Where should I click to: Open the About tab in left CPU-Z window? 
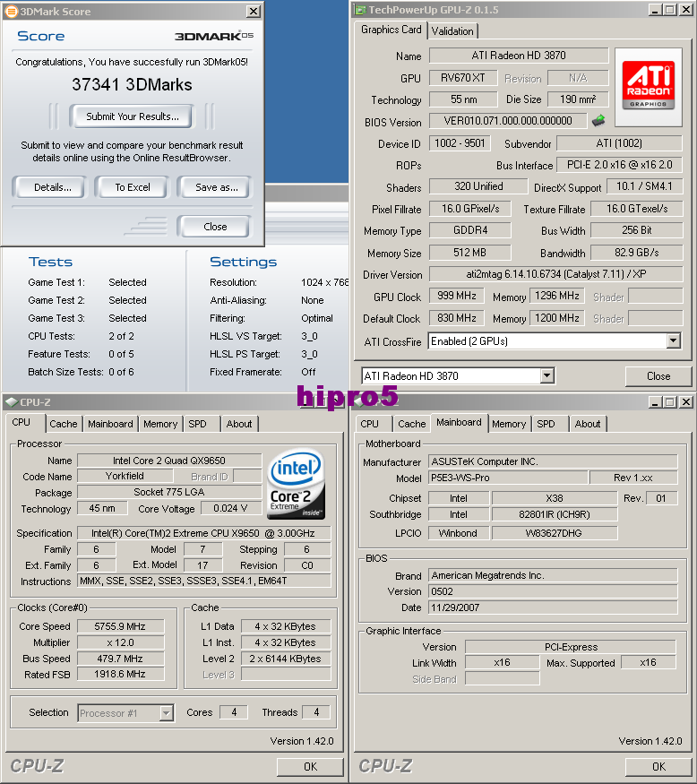[x=239, y=424]
